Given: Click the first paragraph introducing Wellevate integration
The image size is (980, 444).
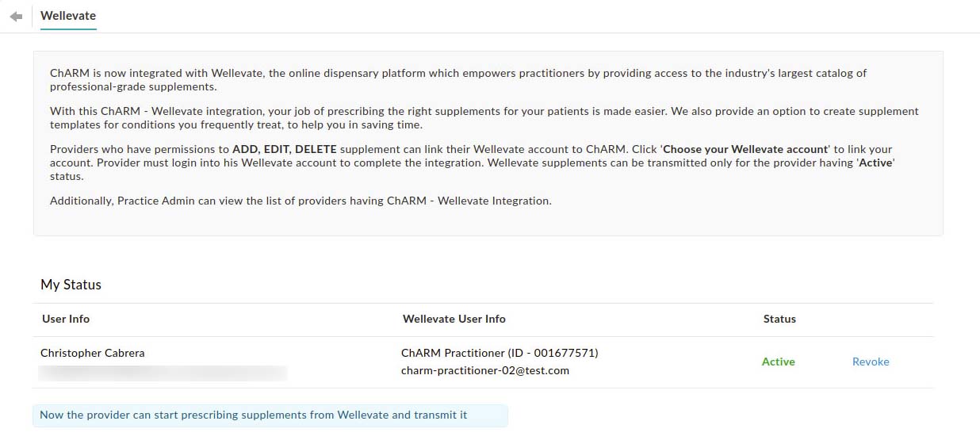Looking at the screenshot, I should [x=458, y=79].
